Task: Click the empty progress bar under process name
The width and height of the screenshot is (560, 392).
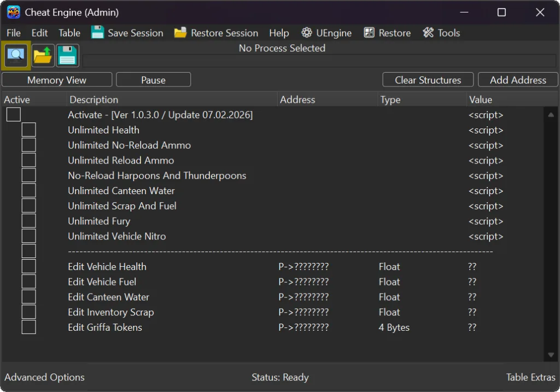Action: pos(319,61)
